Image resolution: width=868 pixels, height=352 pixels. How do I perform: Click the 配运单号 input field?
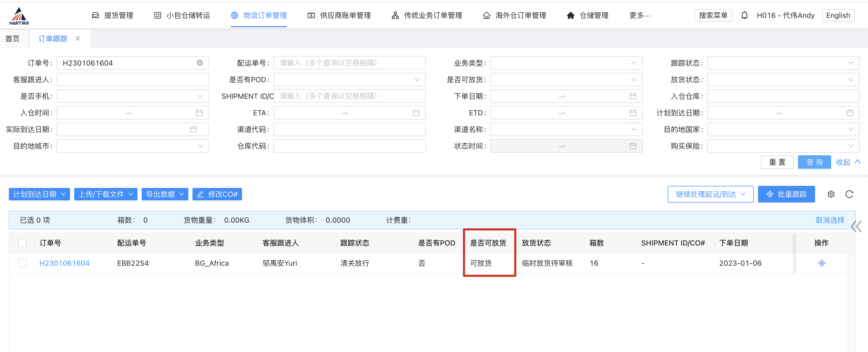coord(349,63)
